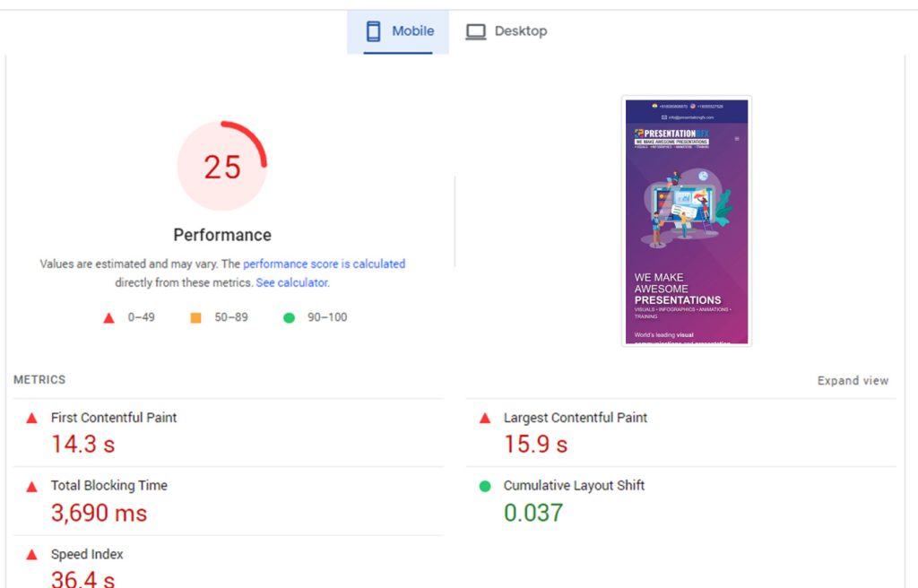Click the performance score 25 gauge
Image resolution: width=918 pixels, height=588 pixels.
222,166
